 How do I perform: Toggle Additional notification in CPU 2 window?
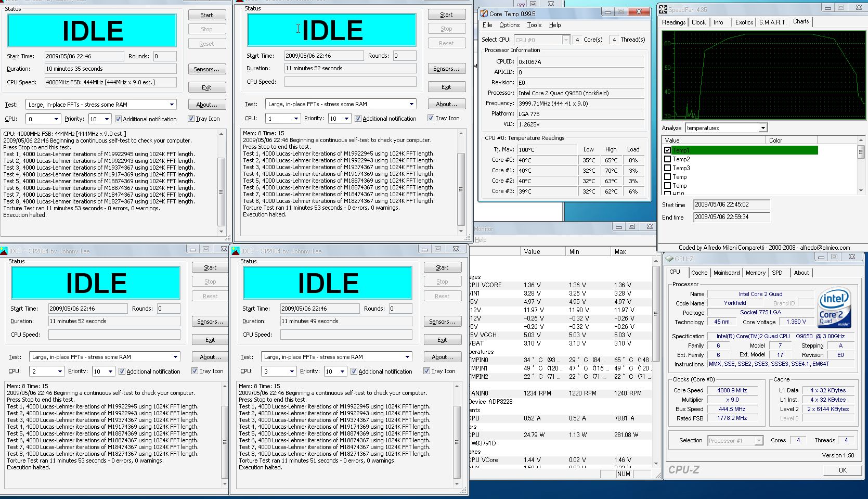click(x=122, y=372)
